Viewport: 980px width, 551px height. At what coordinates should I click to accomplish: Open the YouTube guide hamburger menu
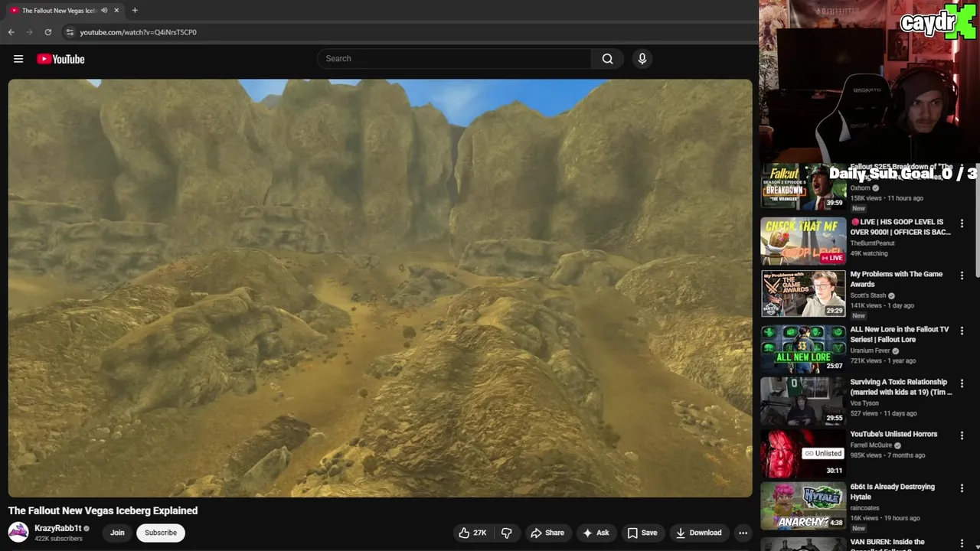(18, 59)
